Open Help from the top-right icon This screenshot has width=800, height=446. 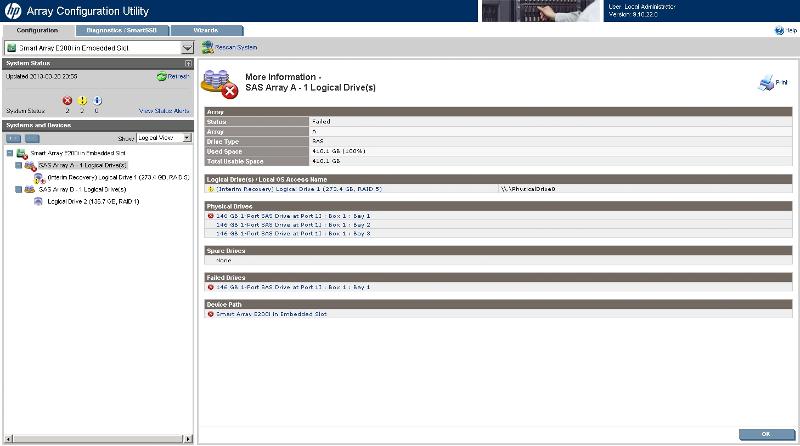780,30
